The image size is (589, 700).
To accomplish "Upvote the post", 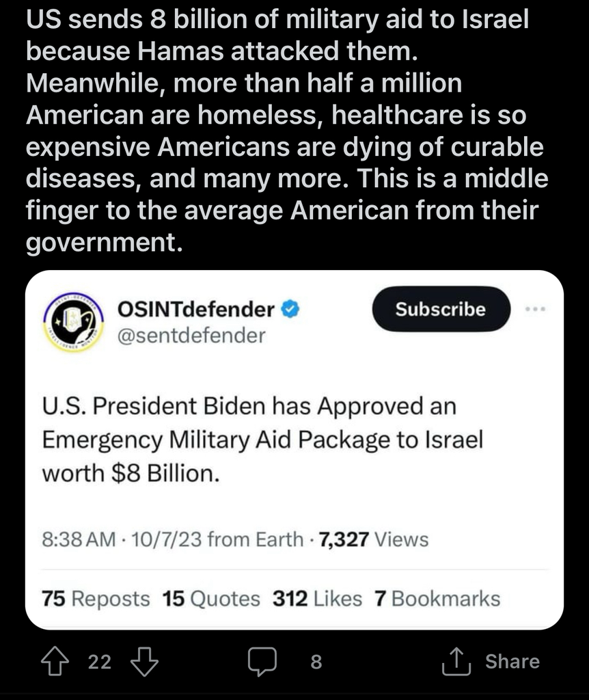I will 55,661.
